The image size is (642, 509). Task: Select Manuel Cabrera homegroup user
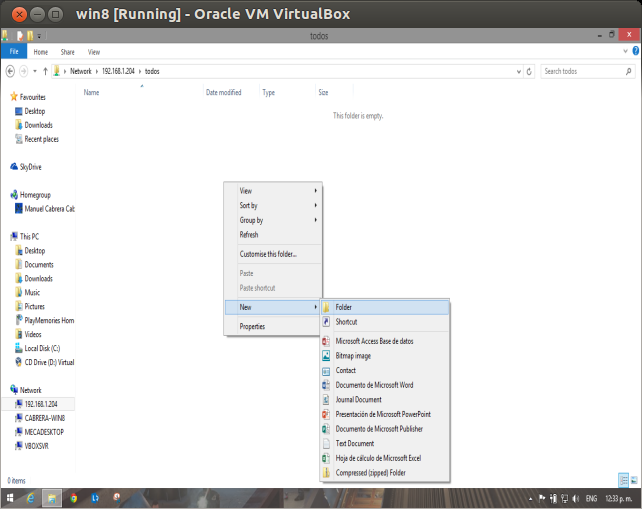click(45, 209)
